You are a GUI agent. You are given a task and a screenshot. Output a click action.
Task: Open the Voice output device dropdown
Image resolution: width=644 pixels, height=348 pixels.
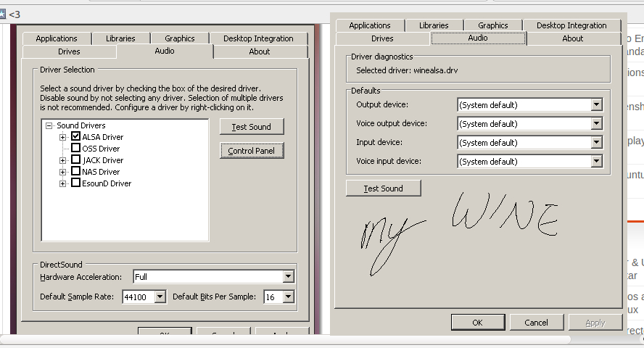597,123
